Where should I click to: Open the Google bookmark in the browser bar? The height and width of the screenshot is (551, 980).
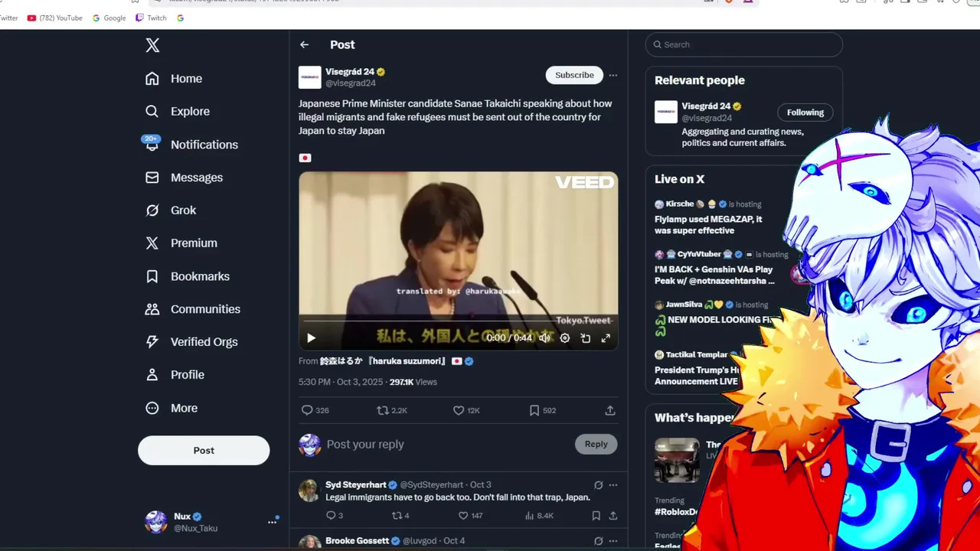109,18
